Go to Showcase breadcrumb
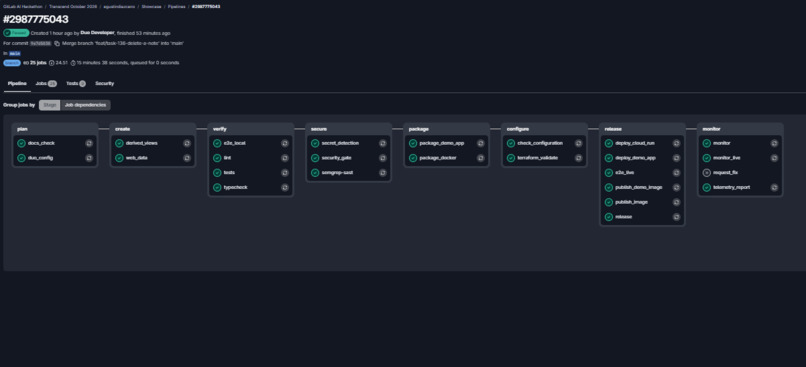The width and height of the screenshot is (806, 367). coord(152,7)
